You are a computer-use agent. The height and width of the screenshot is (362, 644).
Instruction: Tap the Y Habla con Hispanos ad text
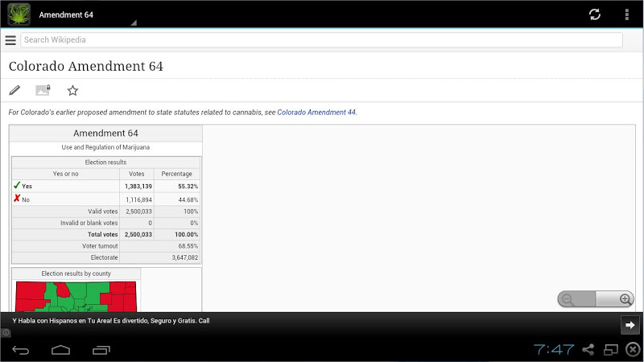click(111, 320)
